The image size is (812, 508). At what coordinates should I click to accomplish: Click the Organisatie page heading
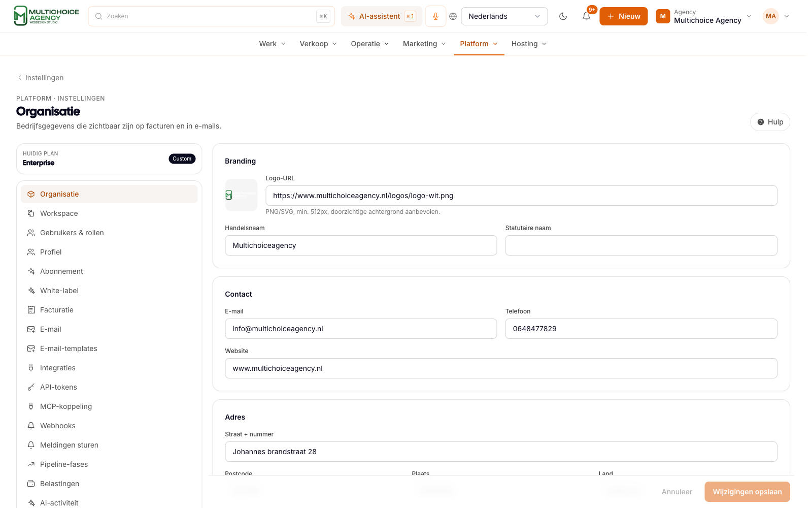coord(48,111)
